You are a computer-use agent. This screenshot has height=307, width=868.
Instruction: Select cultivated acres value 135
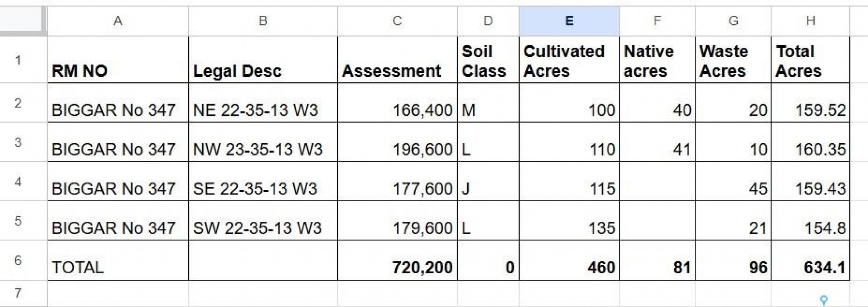click(x=569, y=220)
